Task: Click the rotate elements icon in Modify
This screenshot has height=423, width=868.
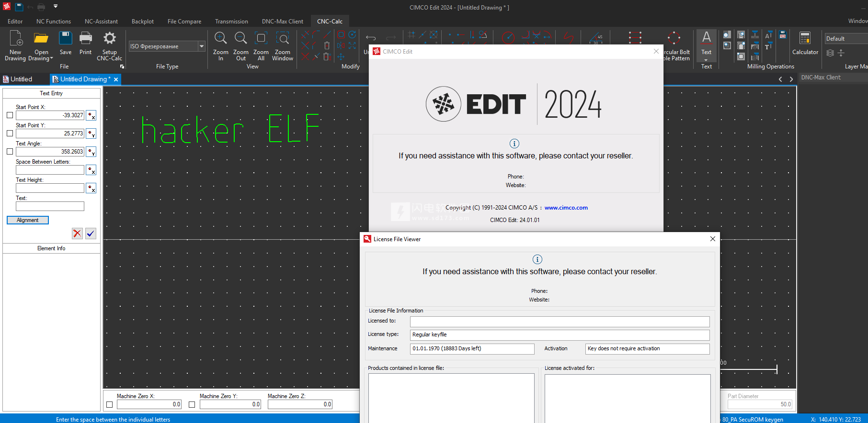Action: click(352, 34)
